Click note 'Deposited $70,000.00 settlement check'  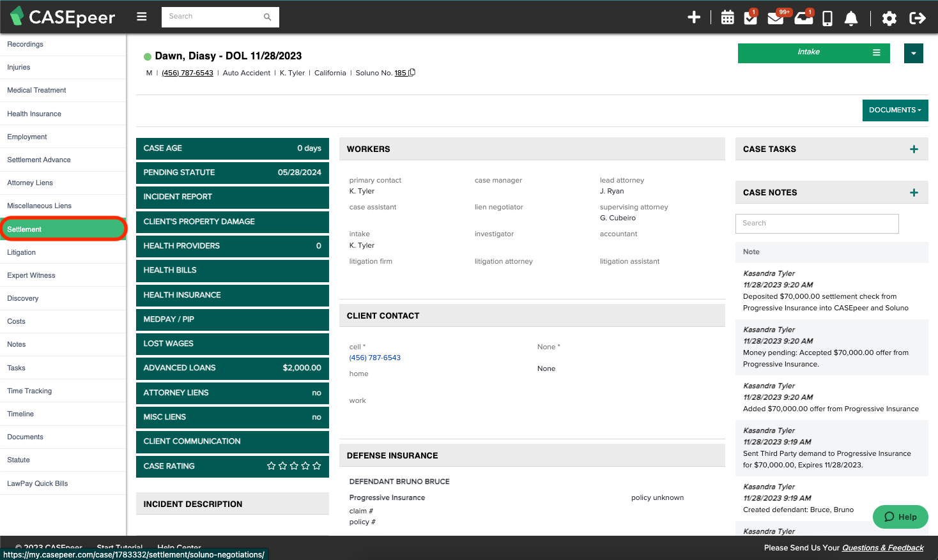(826, 302)
